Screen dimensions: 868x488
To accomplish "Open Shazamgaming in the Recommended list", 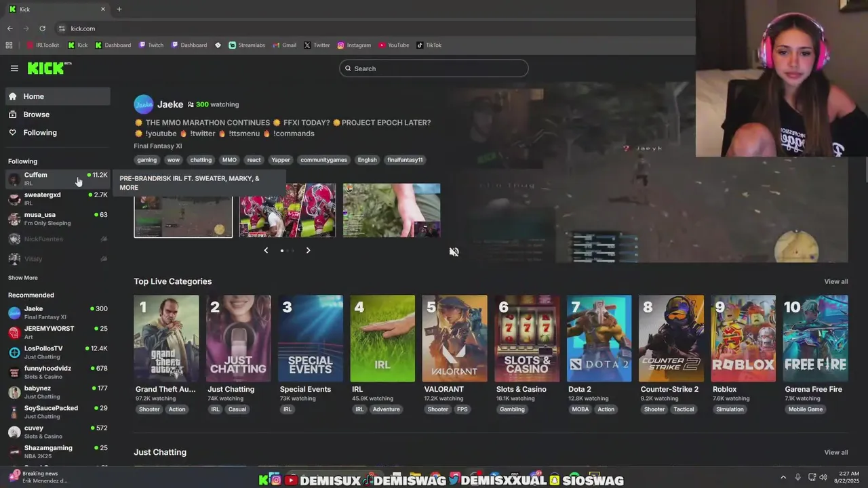I will pos(58,452).
